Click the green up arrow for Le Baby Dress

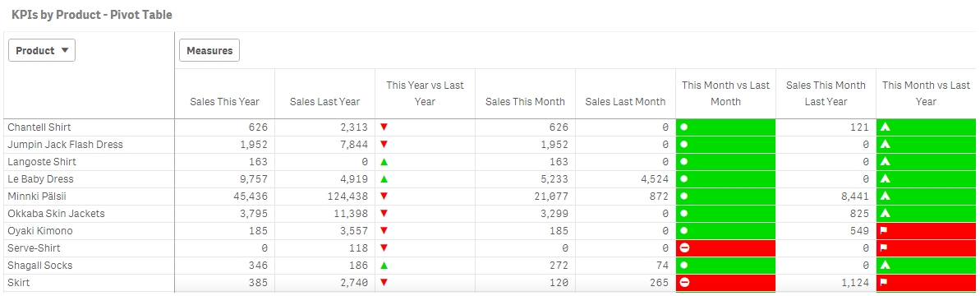[x=384, y=179]
